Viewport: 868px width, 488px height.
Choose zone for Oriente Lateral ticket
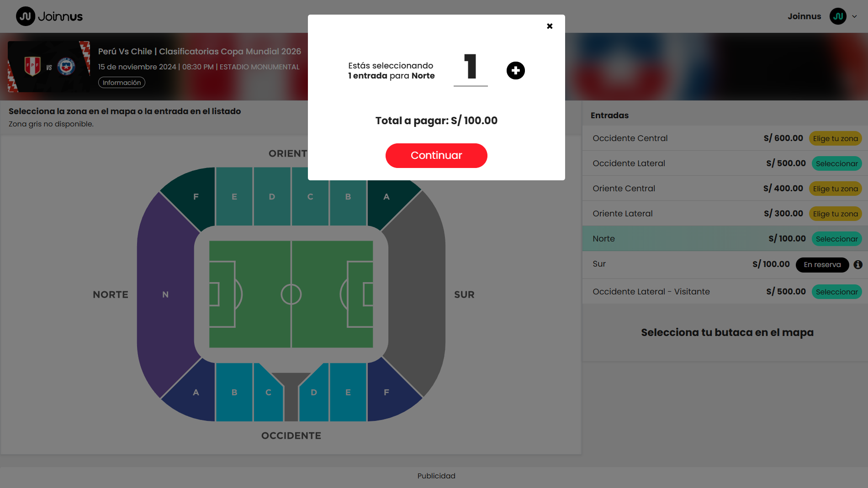pyautogui.click(x=835, y=214)
